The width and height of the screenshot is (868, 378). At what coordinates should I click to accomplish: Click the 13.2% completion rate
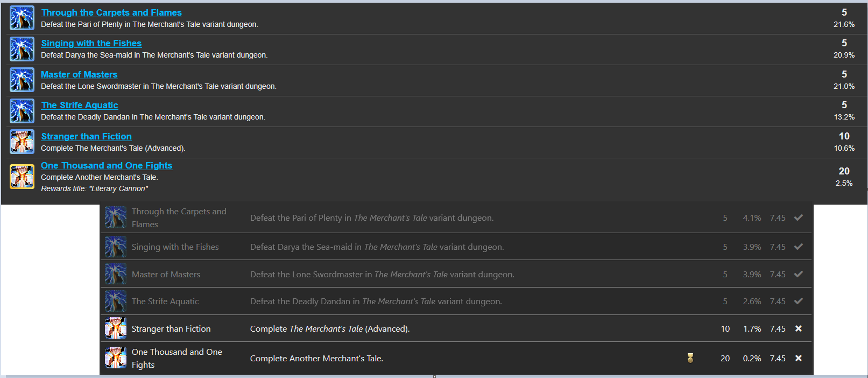click(844, 117)
